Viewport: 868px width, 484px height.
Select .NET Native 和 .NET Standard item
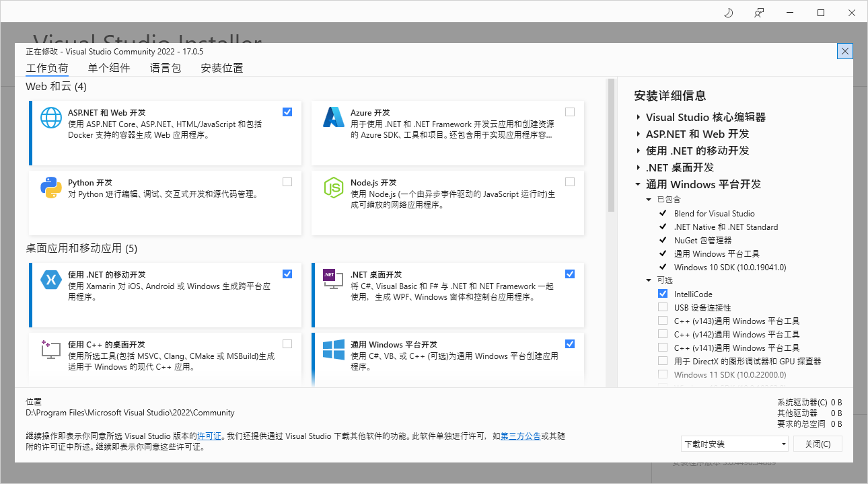(726, 227)
